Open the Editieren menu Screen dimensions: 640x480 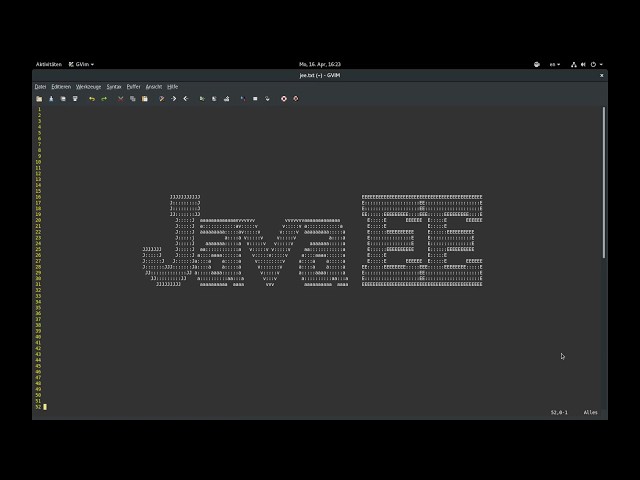(61, 87)
